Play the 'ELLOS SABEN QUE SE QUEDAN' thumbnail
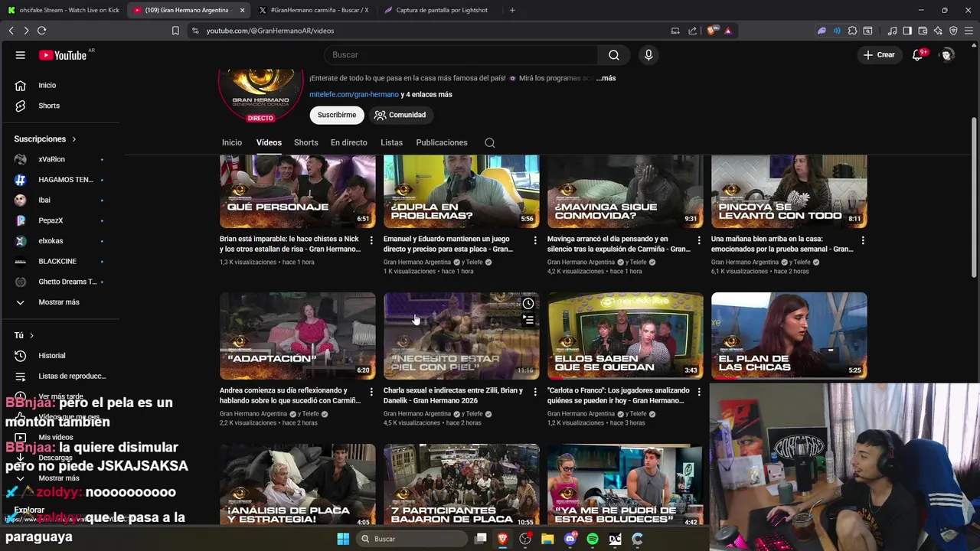This screenshot has width=980, height=551. coord(626,336)
